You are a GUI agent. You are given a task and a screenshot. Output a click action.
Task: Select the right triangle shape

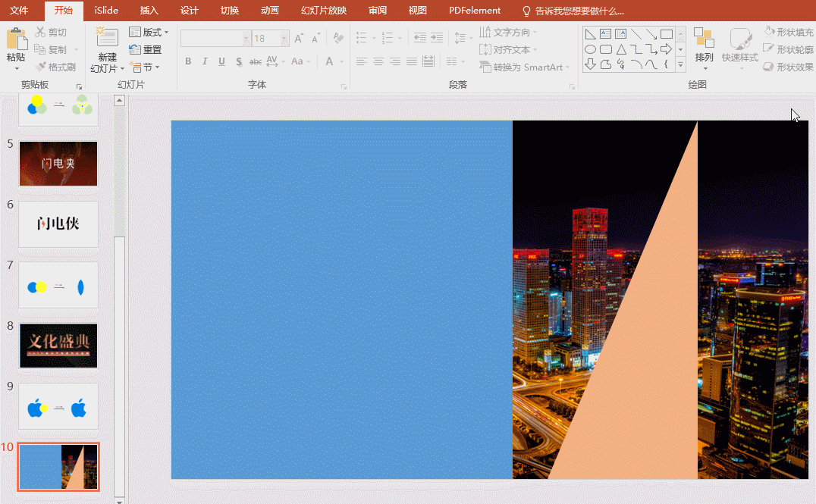point(590,34)
